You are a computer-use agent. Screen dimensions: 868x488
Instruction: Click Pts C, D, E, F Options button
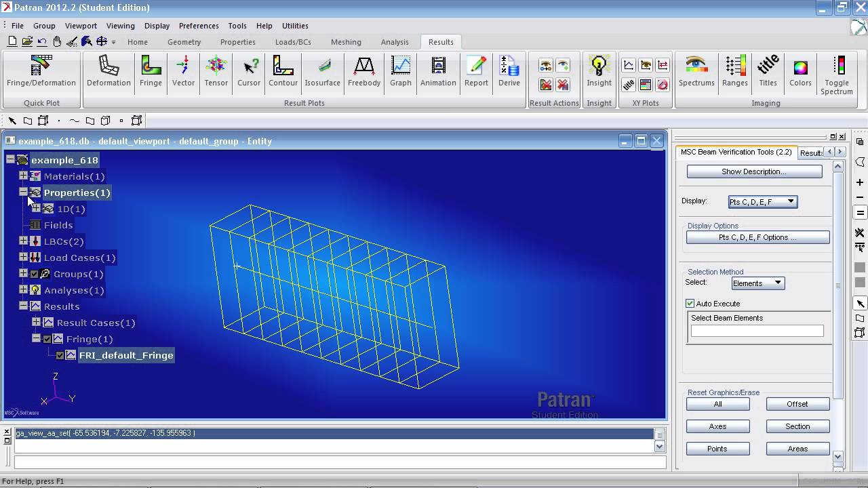757,238
